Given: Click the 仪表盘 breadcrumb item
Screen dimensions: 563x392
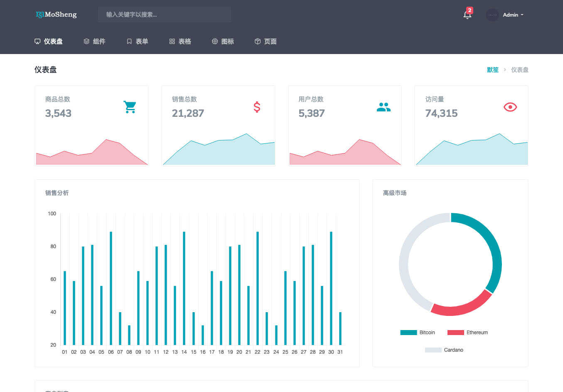Looking at the screenshot, I should click(x=520, y=70).
